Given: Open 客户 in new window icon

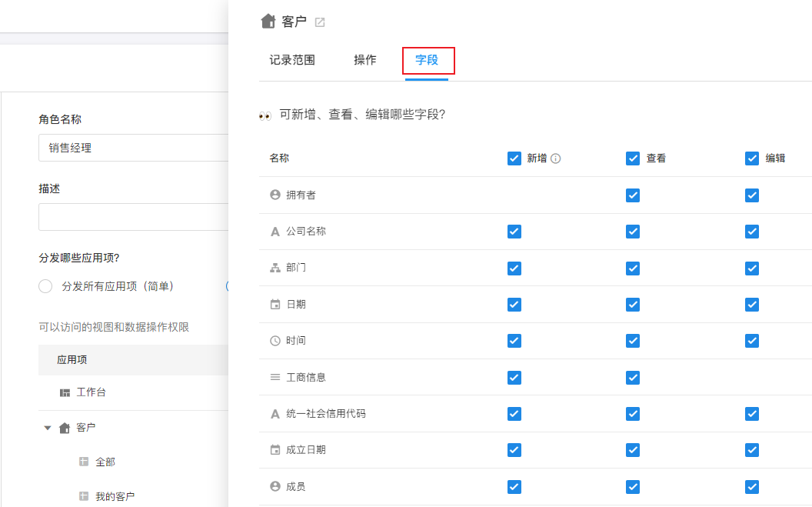Looking at the screenshot, I should tap(320, 22).
